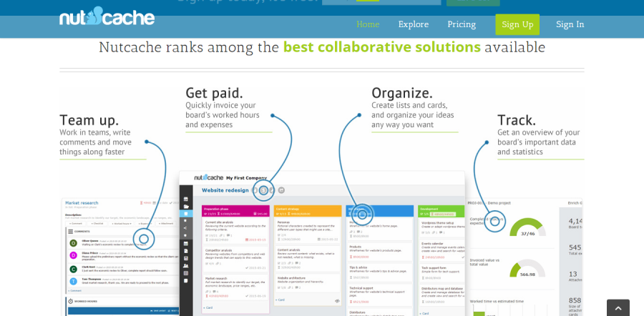Open the 'Events calendar' card
This screenshot has width=644, height=316.
pos(442,250)
